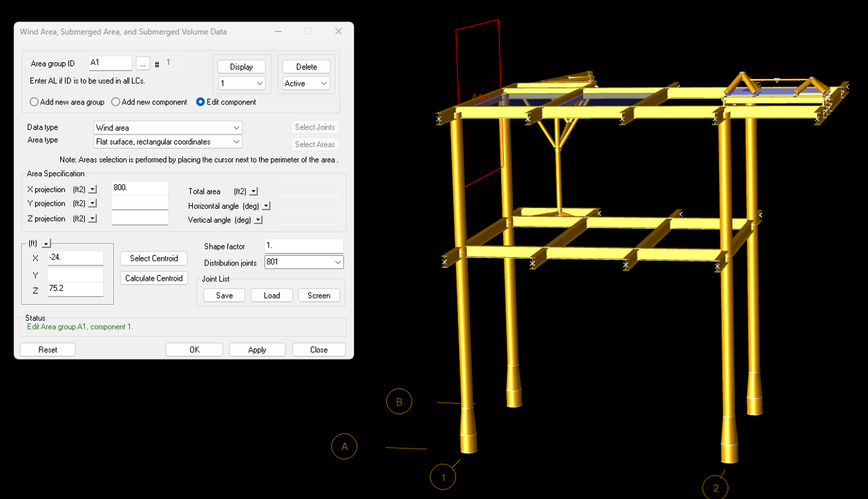
Task: Click the Z projection unit arrow button
Action: point(93,218)
